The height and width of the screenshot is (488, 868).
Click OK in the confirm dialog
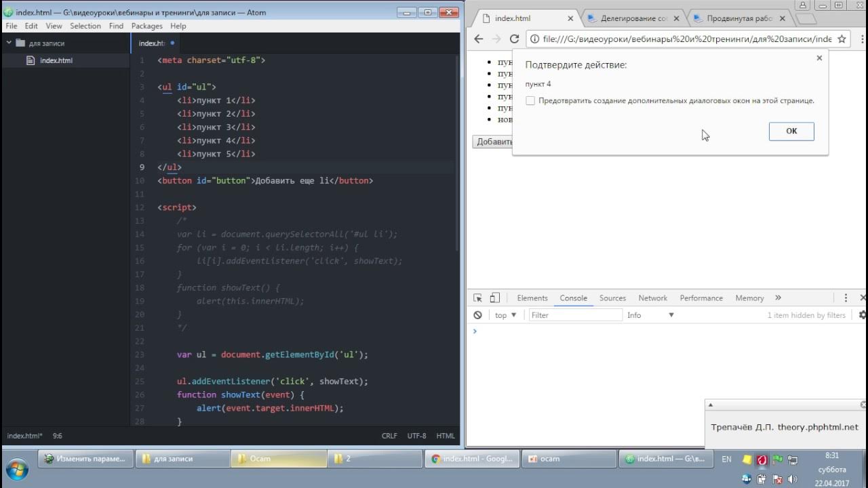tap(791, 131)
